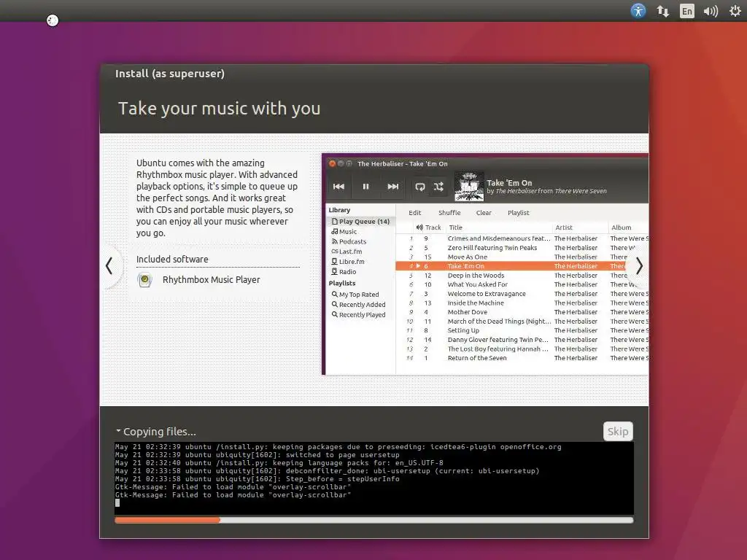Click the Rhythmbox Music Player label

pyautogui.click(x=211, y=279)
